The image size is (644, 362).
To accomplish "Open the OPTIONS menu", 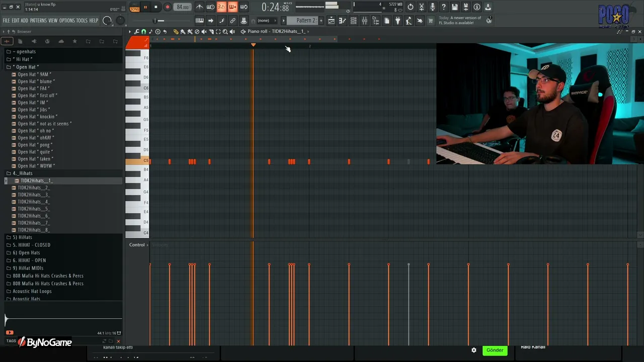I will coord(67,21).
